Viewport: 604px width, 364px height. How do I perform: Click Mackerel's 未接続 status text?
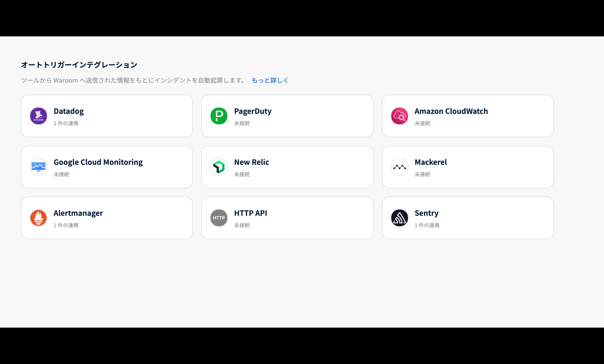(423, 174)
